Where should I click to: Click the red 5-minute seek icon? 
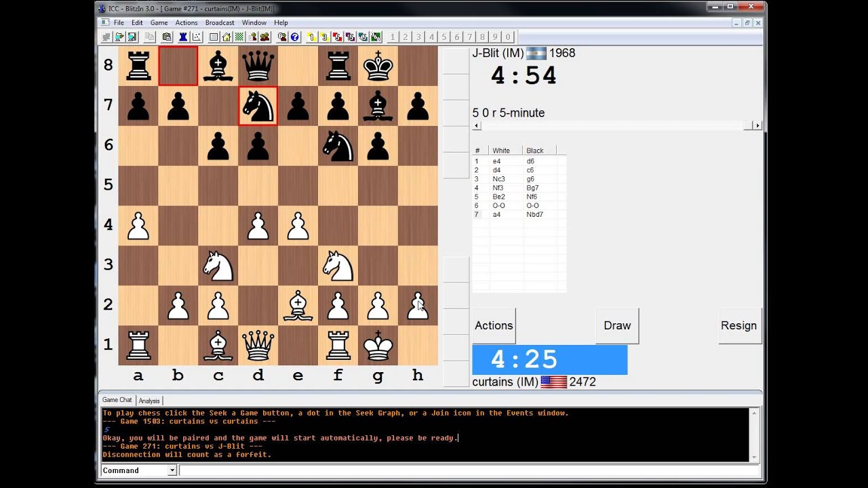pyautogui.click(x=338, y=37)
